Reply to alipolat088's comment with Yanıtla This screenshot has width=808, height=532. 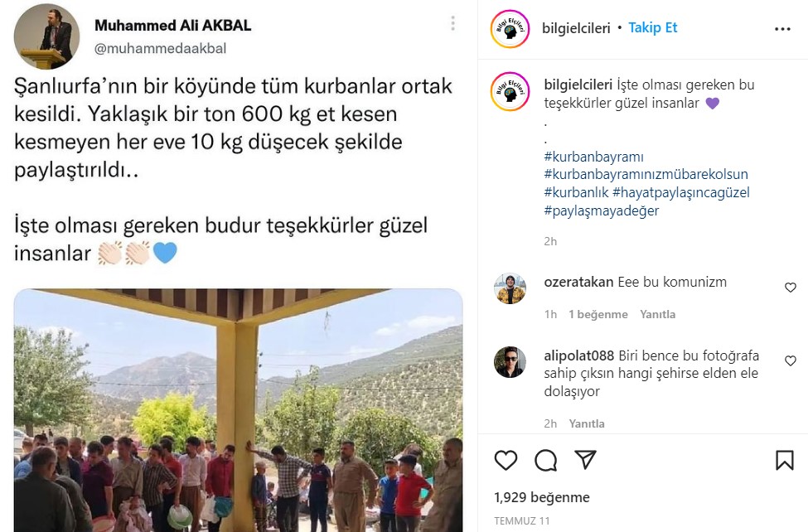click(x=587, y=423)
